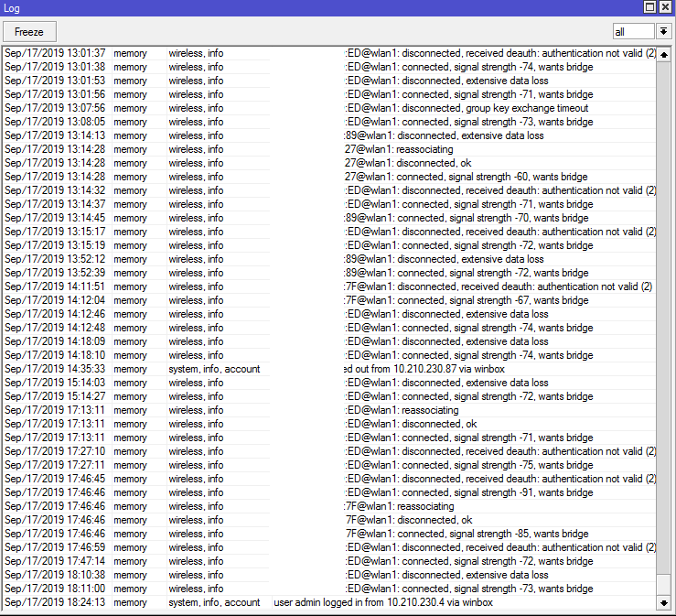Select the :ED@wlan1 disconnected, ok message
The width and height of the screenshot is (676, 616).
[411, 424]
